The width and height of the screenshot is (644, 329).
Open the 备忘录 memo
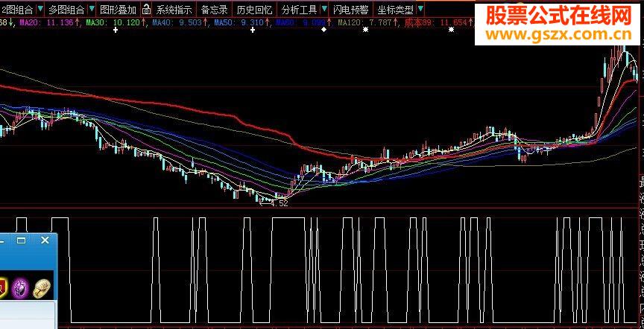coord(215,9)
